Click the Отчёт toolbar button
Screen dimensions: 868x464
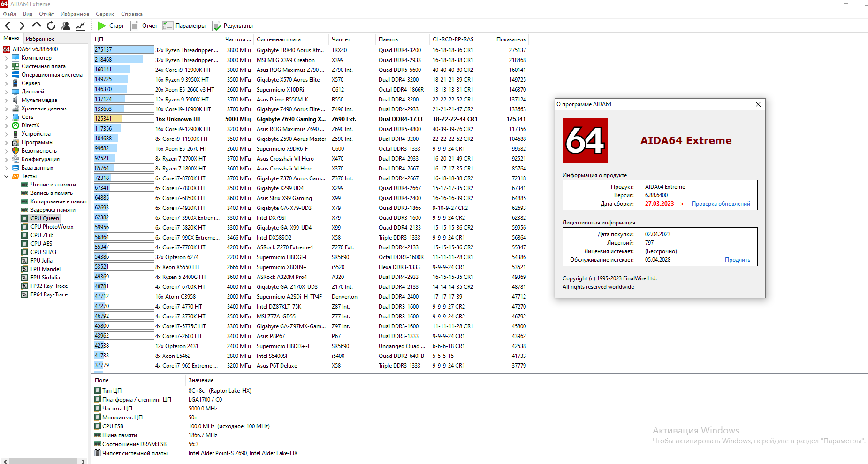point(144,26)
